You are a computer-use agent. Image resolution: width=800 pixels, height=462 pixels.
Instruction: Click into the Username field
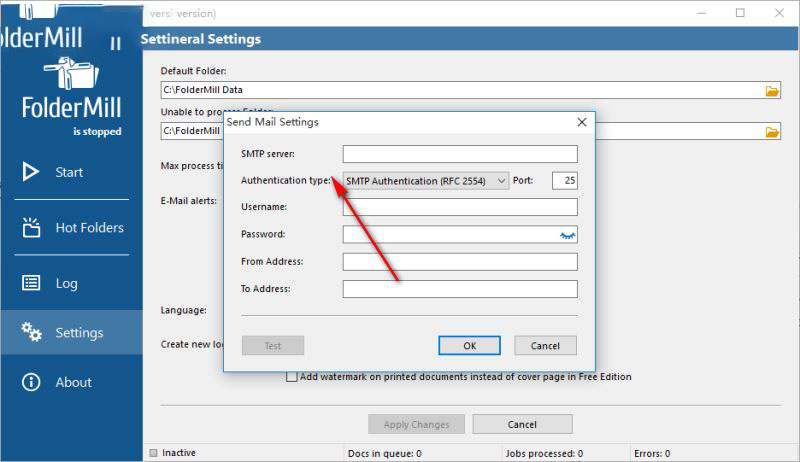pyautogui.click(x=460, y=207)
